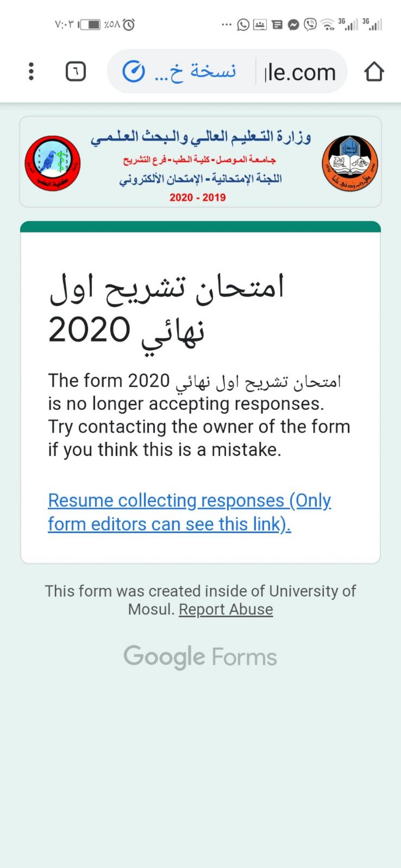Tap the orange University of Mosul logo
Screen dimensions: 401x868
tap(350, 163)
